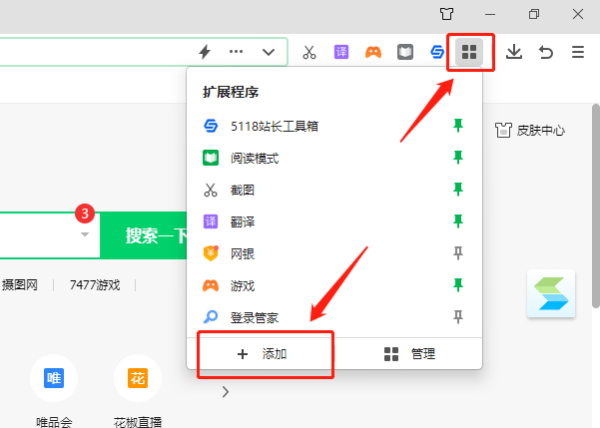This screenshot has height=428, width=600.
Task: Click the 网银 shield icon in list
Action: [x=210, y=253]
